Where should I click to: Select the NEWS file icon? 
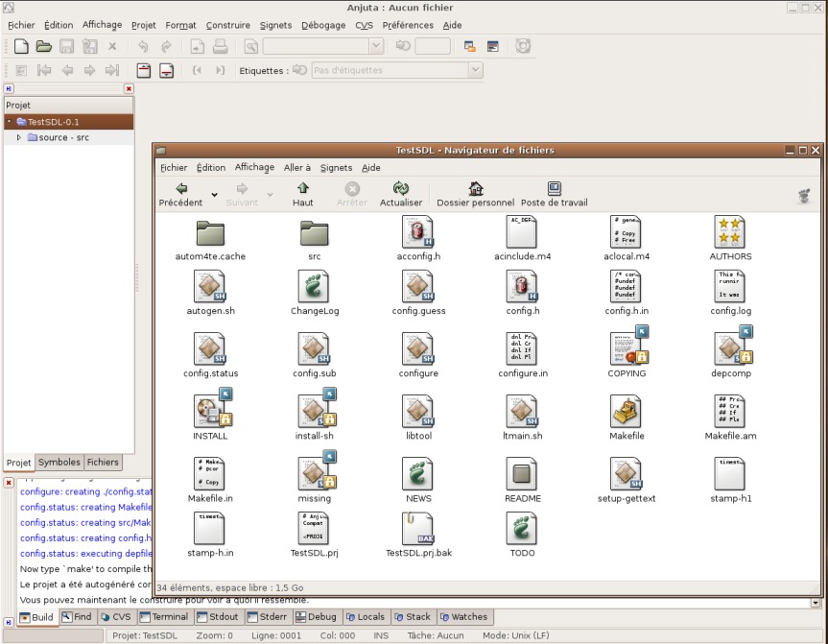coord(417,473)
